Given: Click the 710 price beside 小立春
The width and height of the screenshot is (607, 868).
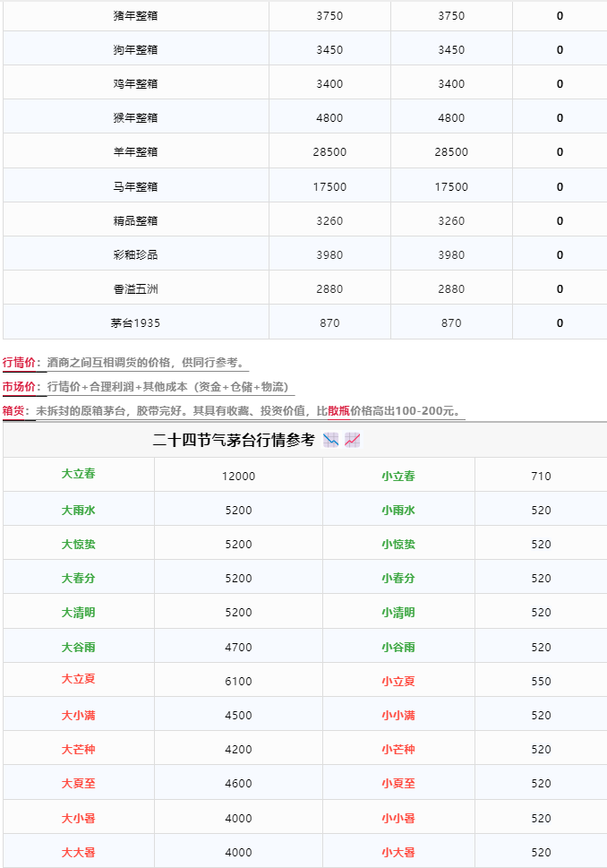Looking at the screenshot, I should [541, 476].
